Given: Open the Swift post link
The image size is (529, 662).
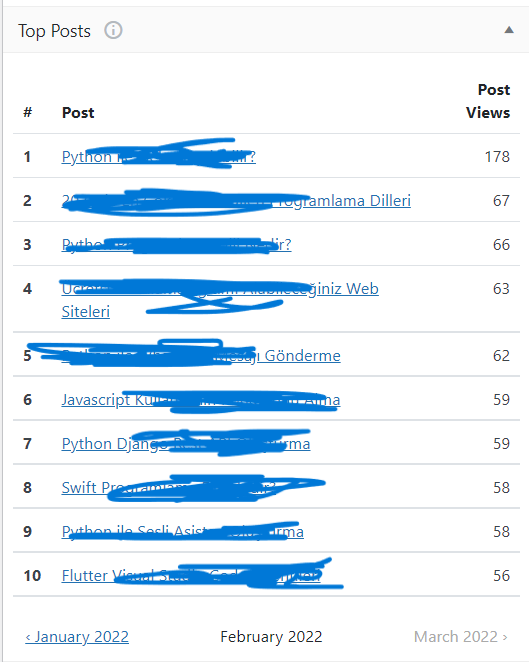Looking at the screenshot, I should [169, 487].
